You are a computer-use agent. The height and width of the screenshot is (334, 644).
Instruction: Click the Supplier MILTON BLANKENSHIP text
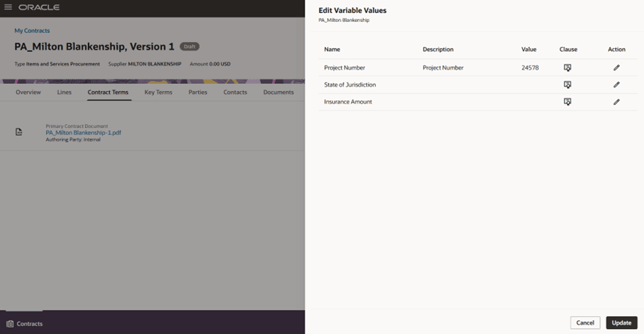click(145, 64)
